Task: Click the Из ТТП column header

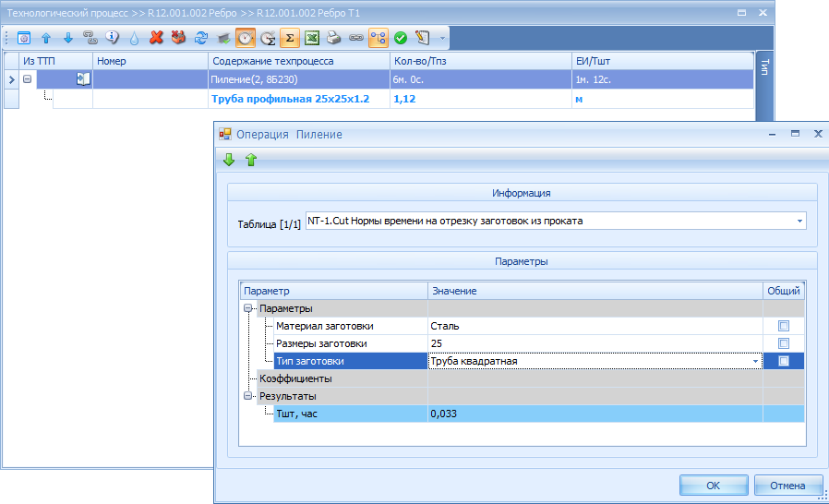Action: pyautogui.click(x=56, y=61)
